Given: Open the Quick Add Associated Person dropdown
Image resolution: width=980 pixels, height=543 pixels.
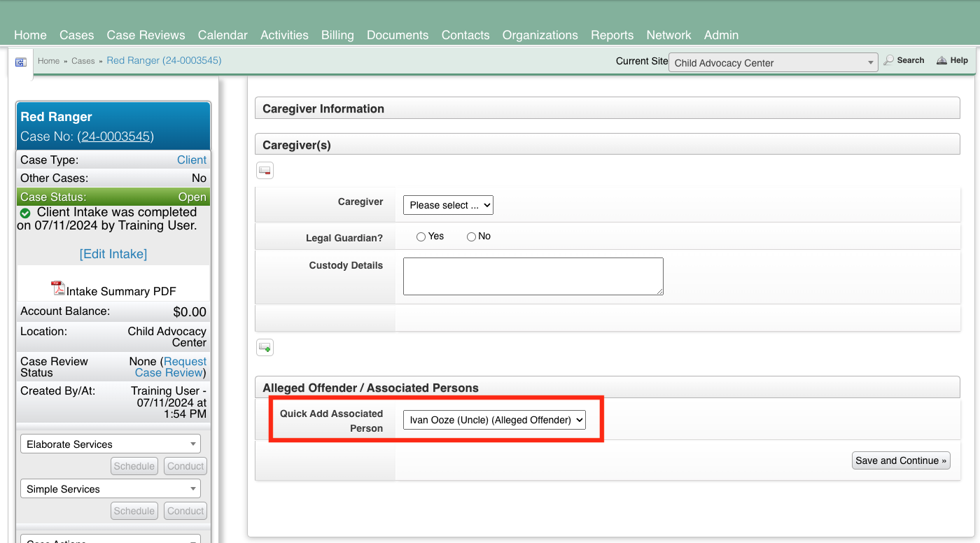Looking at the screenshot, I should [494, 420].
